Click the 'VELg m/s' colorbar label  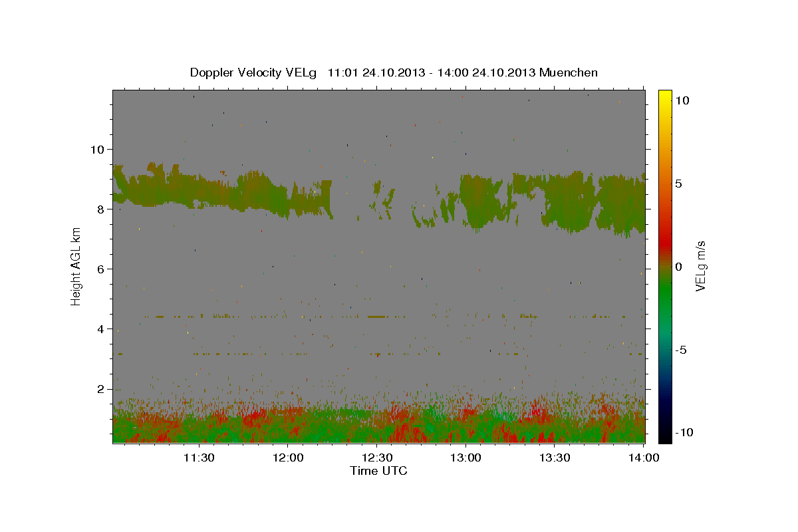point(700,267)
